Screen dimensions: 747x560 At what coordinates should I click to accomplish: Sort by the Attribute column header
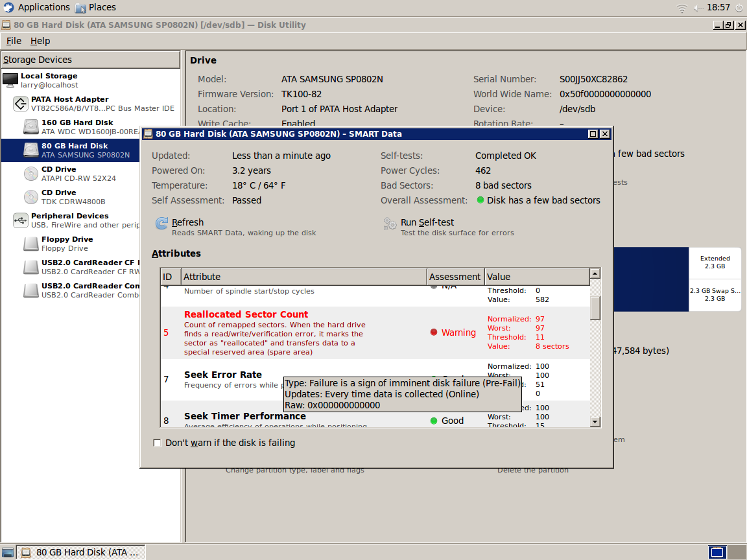303,277
